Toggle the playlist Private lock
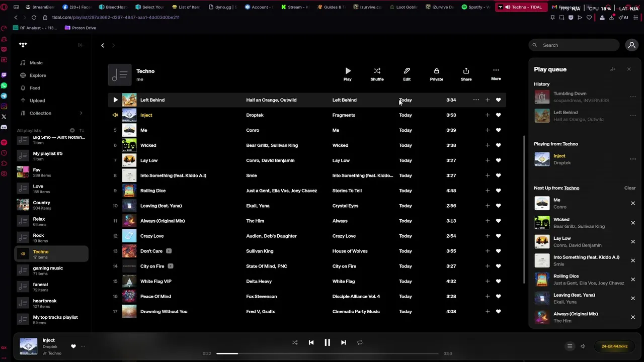This screenshot has height=362, width=644. point(436,74)
